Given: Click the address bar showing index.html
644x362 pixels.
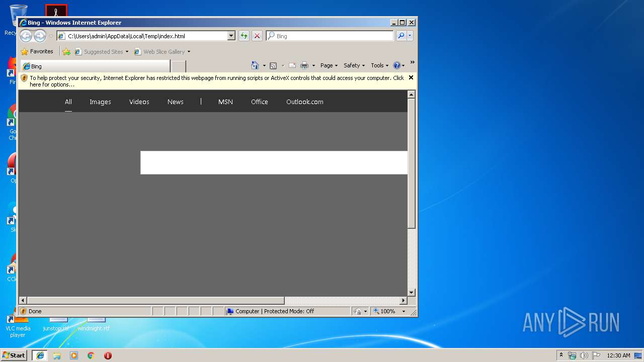Looking at the screenshot, I should coord(142,36).
